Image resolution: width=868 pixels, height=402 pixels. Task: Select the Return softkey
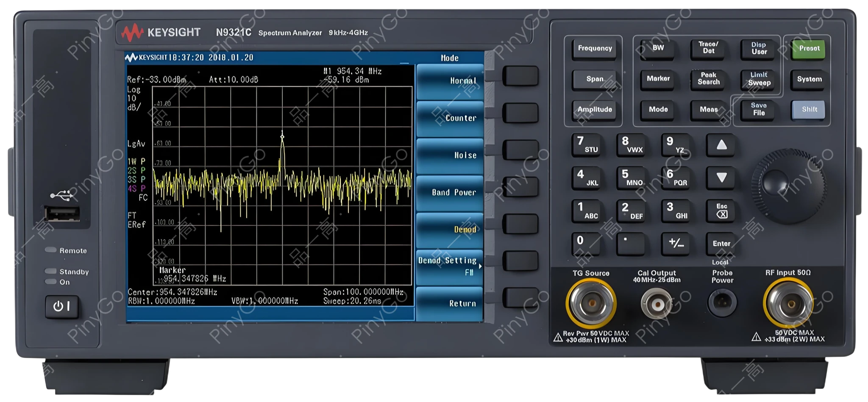(449, 302)
